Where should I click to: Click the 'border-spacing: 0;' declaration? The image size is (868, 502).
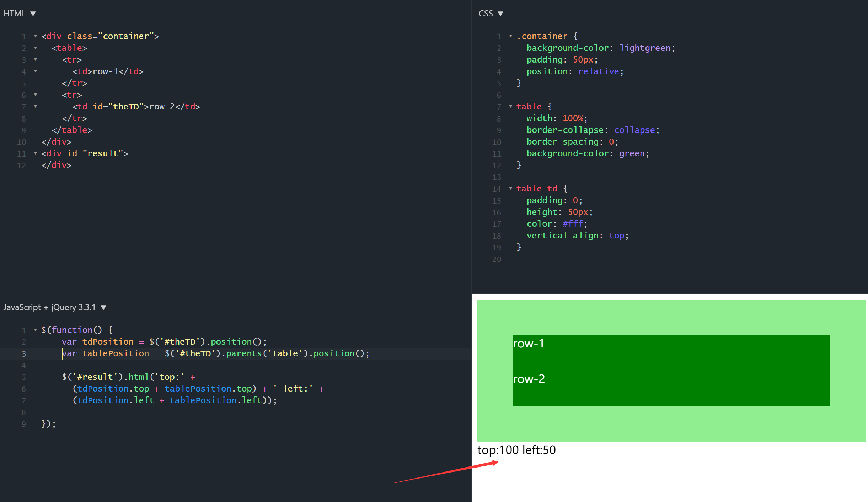[573, 142]
